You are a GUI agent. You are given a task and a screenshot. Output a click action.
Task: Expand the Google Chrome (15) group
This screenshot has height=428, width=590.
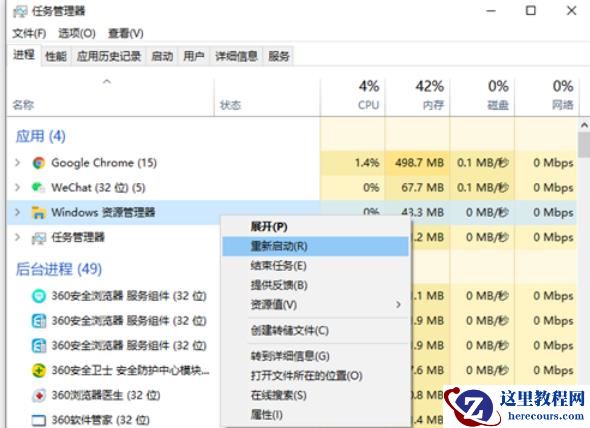coord(17,163)
